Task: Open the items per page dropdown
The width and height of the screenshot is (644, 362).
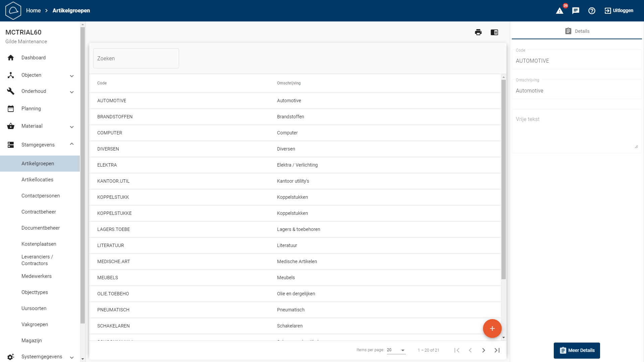Action: click(396, 350)
